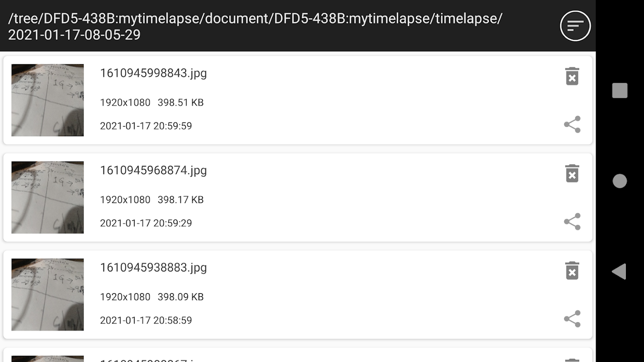Select the 1610945938883.jpg filename
Screen dimensions: 644x362
click(153, 268)
